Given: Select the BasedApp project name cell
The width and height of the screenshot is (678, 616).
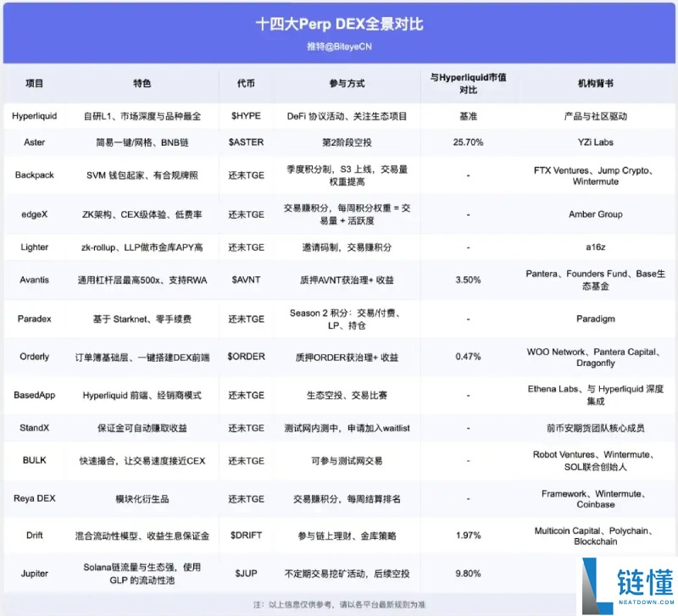Looking at the screenshot, I should [34, 395].
